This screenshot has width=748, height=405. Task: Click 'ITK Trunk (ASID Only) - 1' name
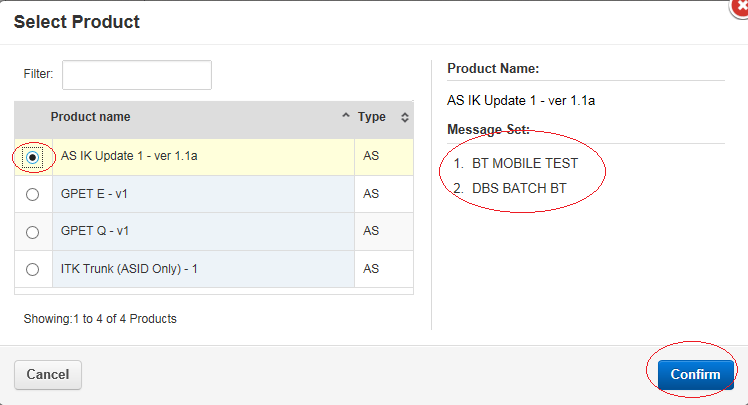(129, 269)
